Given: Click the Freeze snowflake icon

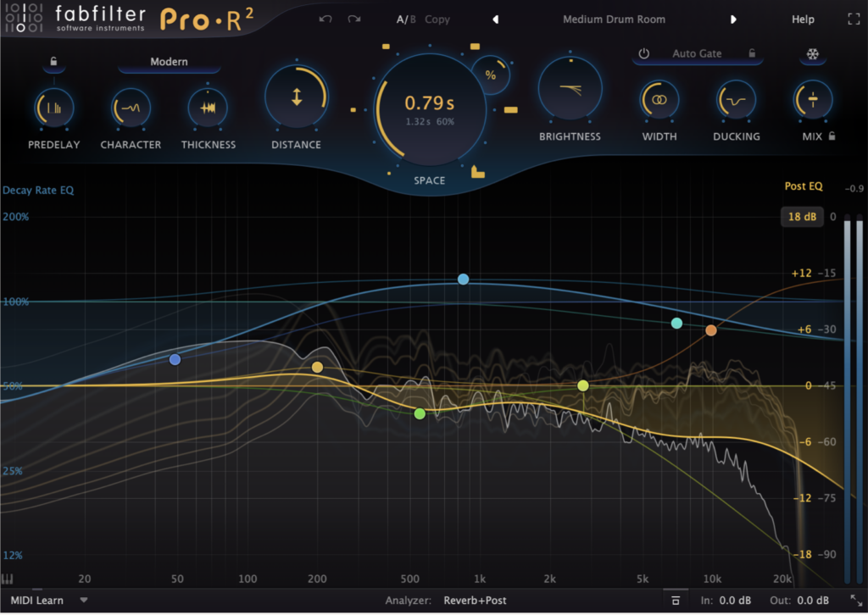Looking at the screenshot, I should point(814,53).
